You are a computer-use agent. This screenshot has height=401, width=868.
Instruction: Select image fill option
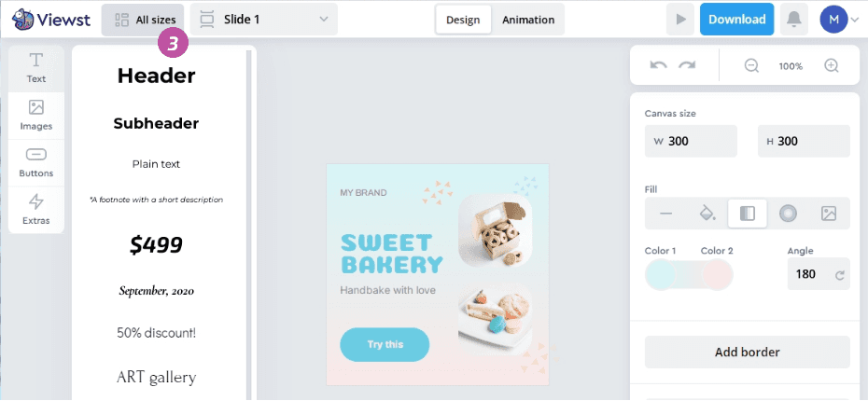tap(829, 214)
